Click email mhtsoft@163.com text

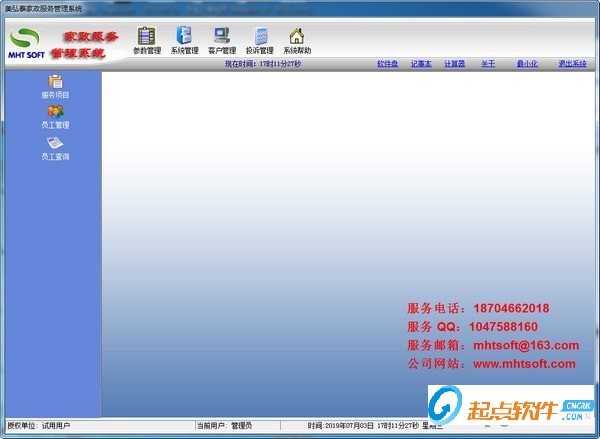(x=526, y=345)
